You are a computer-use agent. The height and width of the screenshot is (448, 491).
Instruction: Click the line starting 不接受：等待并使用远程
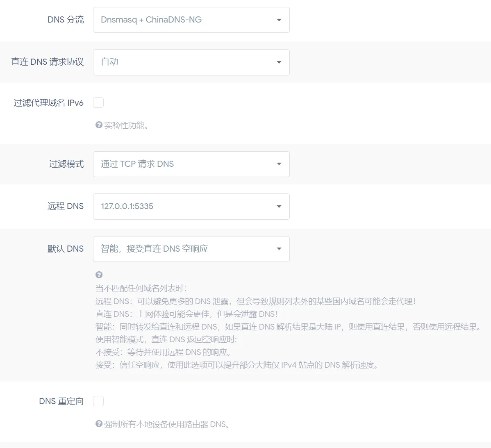pos(164,352)
